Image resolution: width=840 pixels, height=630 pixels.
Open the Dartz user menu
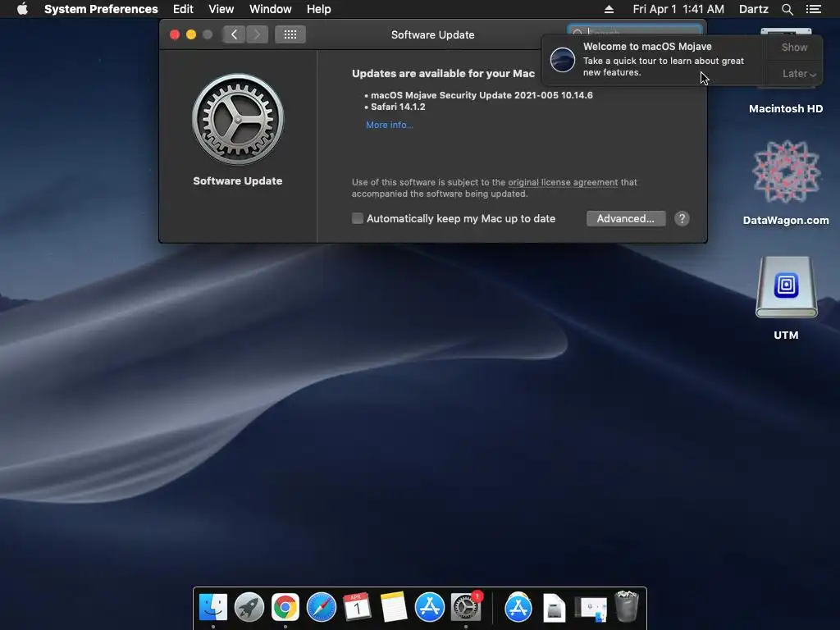click(x=753, y=9)
